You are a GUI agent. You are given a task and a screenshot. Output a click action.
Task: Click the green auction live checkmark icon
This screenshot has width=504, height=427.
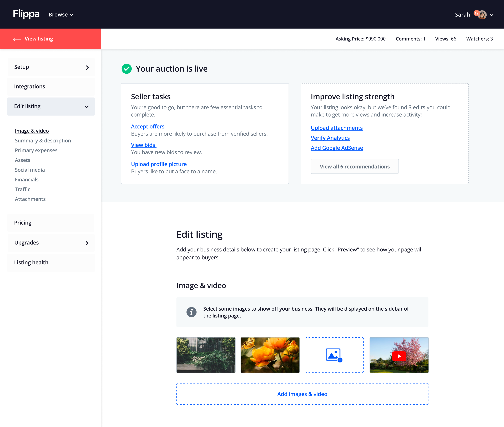(x=127, y=69)
